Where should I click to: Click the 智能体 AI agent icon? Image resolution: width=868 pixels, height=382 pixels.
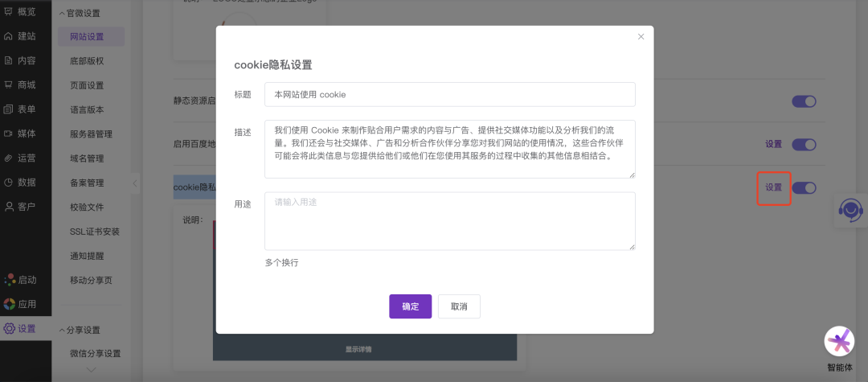tap(839, 342)
